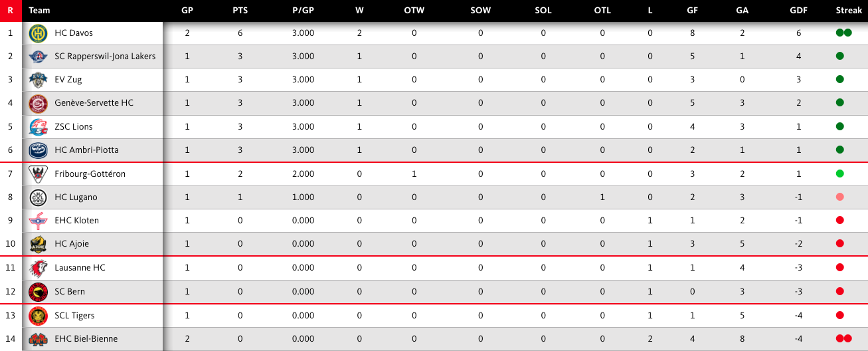This screenshot has width=868, height=351.
Task: Sort standings by P/GP header
Action: [304, 10]
